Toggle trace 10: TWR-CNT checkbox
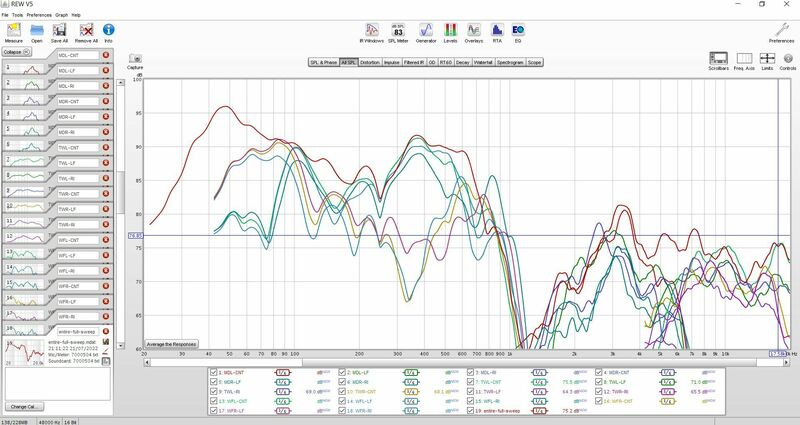This screenshot has height=425, width=800. 342,392
